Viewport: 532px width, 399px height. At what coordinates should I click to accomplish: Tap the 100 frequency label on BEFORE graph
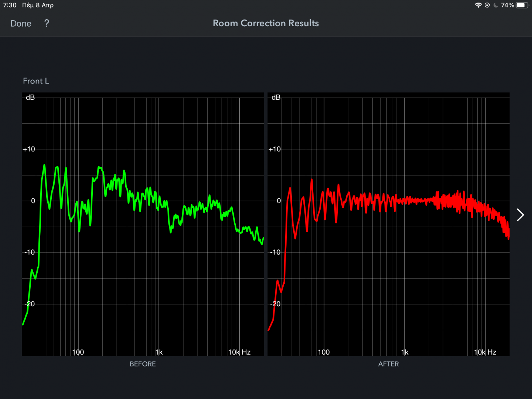tap(78, 352)
